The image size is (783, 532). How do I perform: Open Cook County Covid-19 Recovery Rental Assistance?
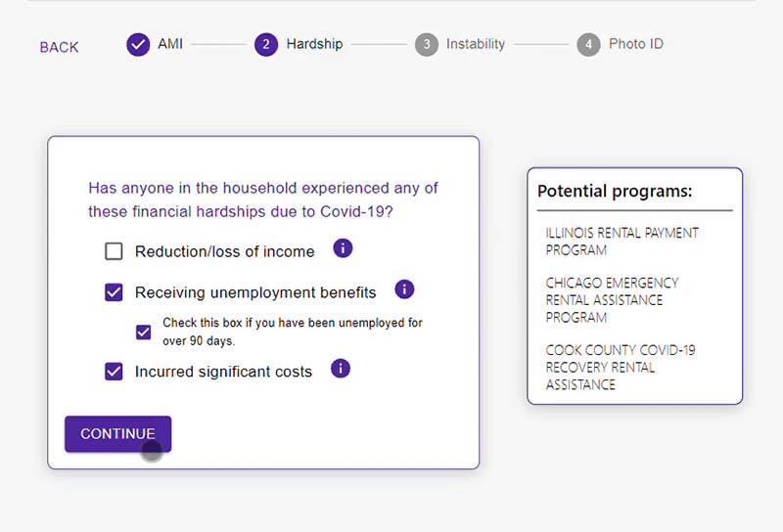[621, 367]
